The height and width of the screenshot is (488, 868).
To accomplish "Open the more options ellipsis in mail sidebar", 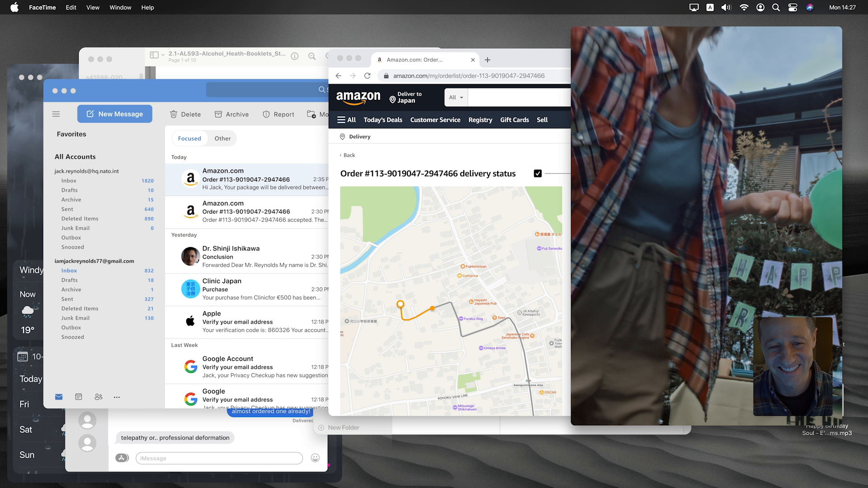I will pos(117,397).
